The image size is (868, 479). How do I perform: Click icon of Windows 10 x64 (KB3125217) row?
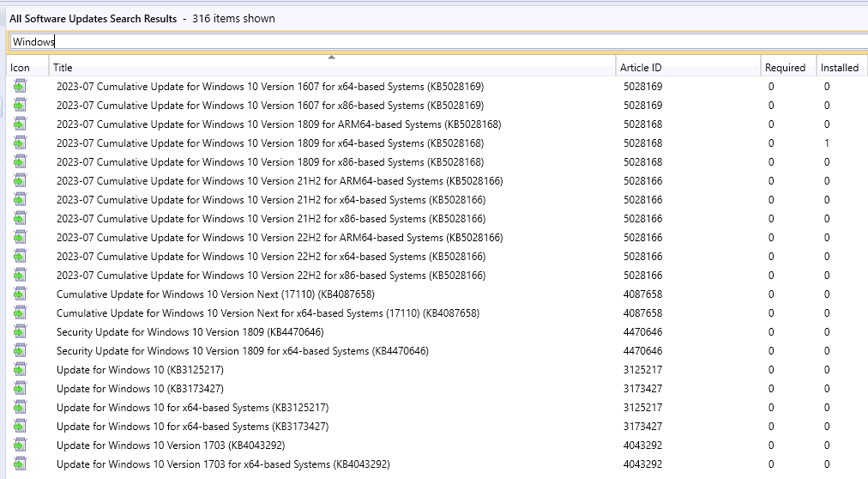[x=20, y=408]
